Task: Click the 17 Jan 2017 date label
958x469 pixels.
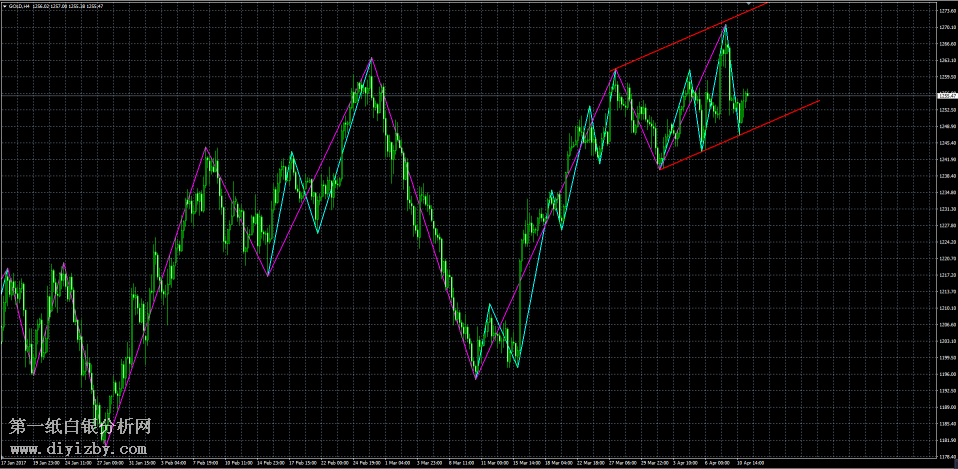Action: click(14, 464)
